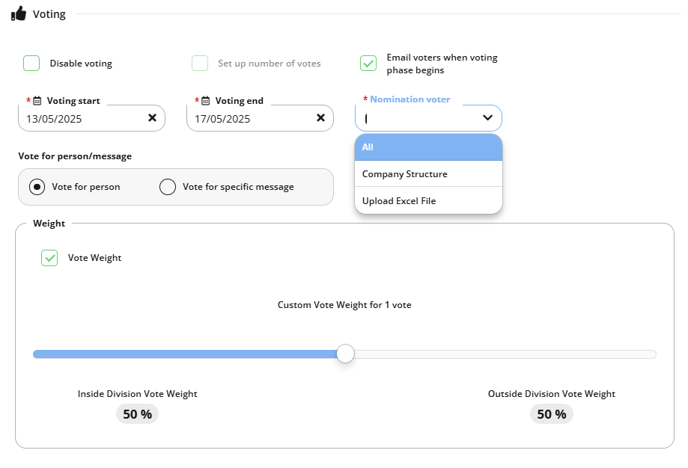Select All from the voter dropdown list

(x=428, y=147)
